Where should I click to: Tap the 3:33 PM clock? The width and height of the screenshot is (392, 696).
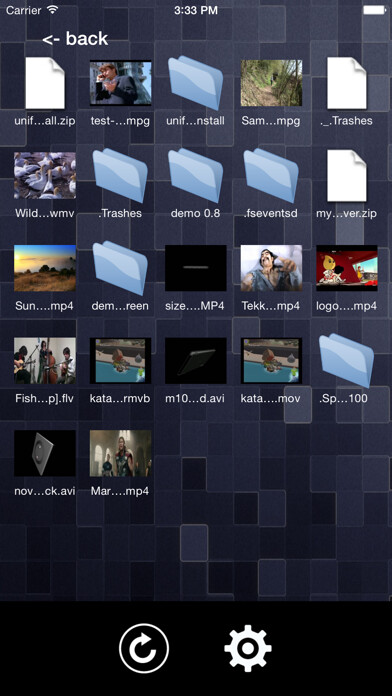[196, 10]
